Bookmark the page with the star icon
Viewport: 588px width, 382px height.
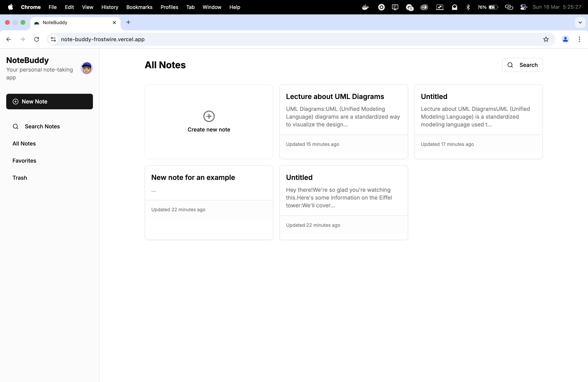click(x=546, y=39)
